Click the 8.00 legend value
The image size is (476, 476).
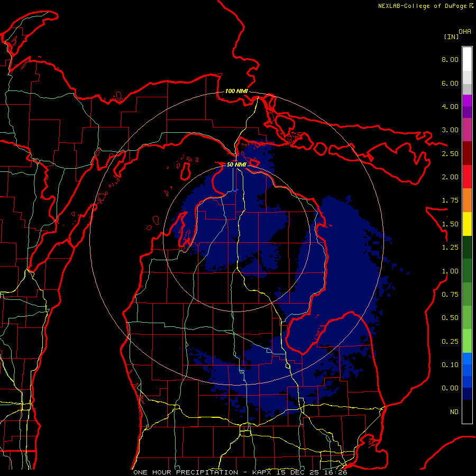[450, 59]
